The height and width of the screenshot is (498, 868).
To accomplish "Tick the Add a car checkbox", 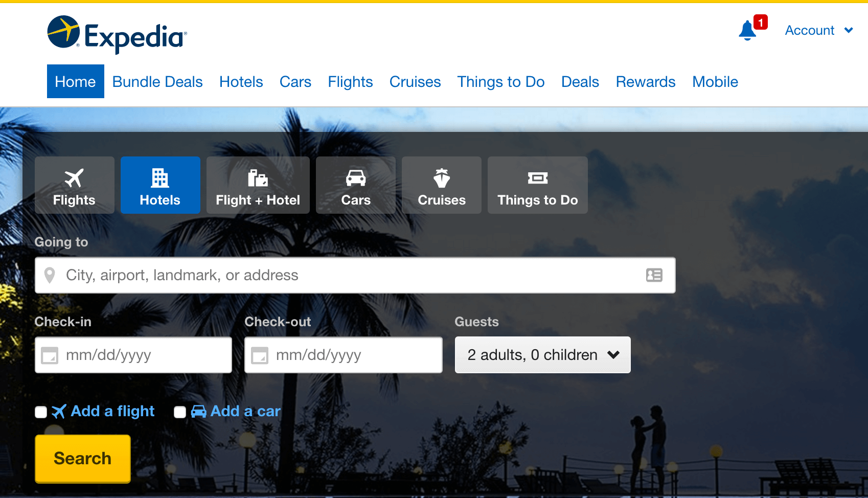I will click(180, 412).
